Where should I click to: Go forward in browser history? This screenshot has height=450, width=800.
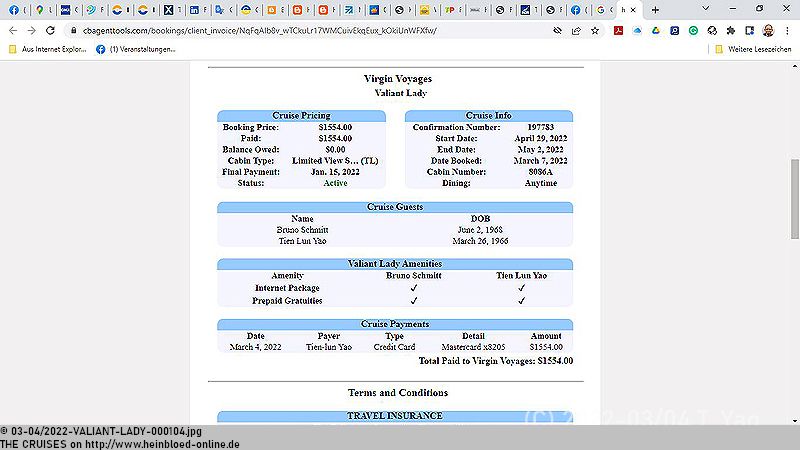coord(32,31)
